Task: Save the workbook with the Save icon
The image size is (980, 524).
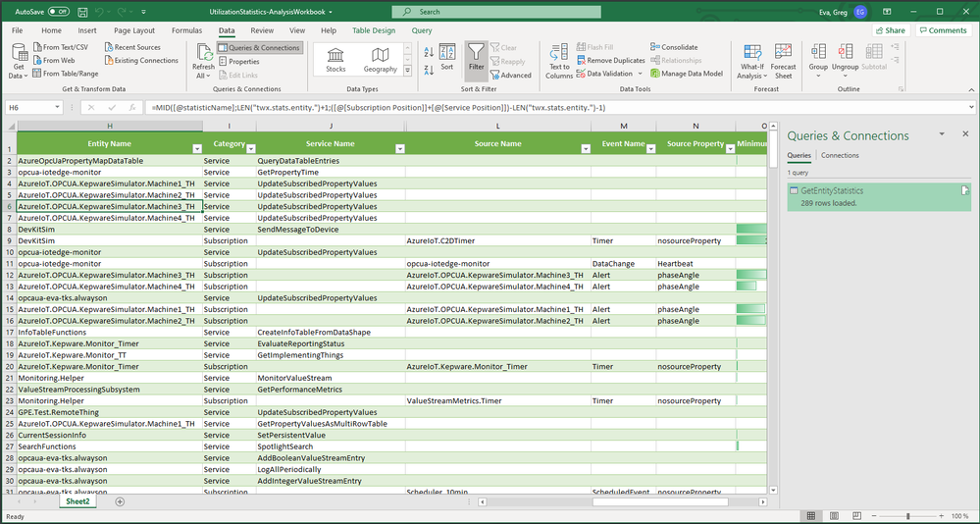Action: 83,12
